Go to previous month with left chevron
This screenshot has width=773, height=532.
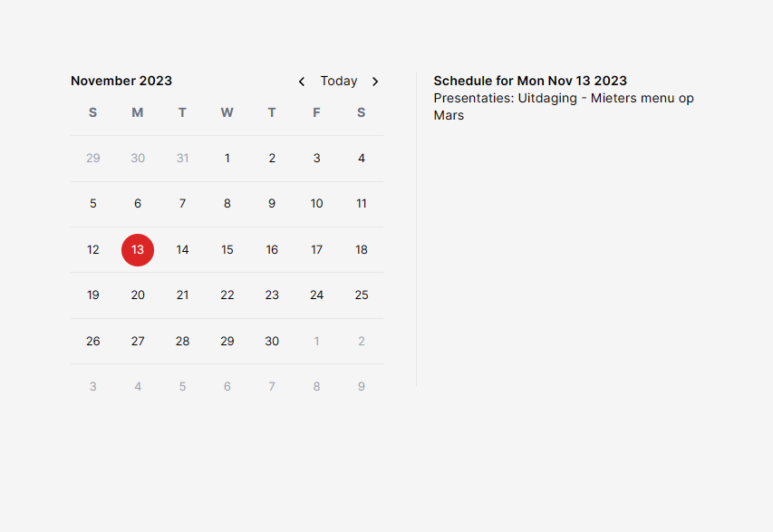302,82
